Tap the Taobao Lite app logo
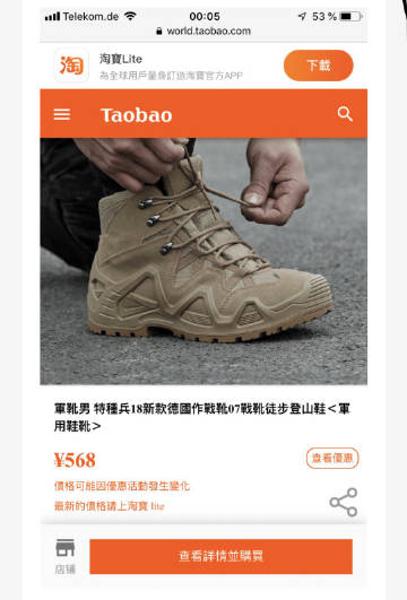 click(x=72, y=65)
